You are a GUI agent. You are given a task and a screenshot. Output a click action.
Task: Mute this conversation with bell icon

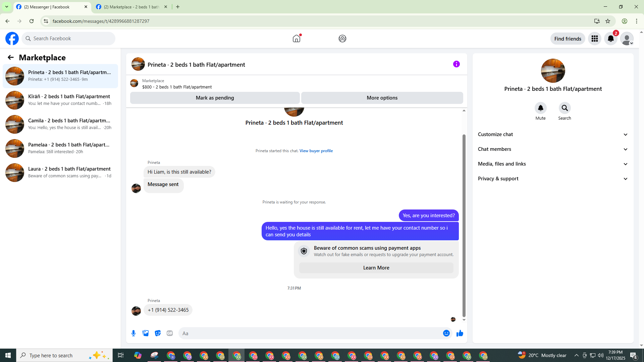[540, 108]
